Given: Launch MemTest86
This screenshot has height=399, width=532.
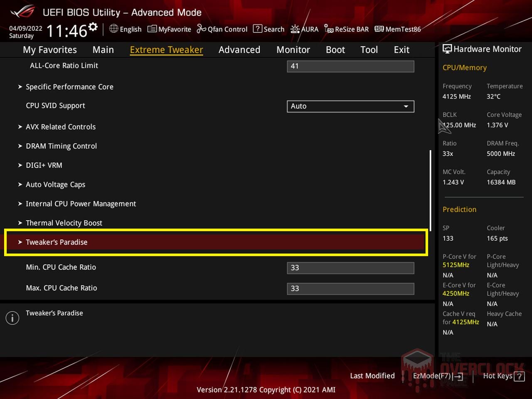Looking at the screenshot, I should coord(397,29).
